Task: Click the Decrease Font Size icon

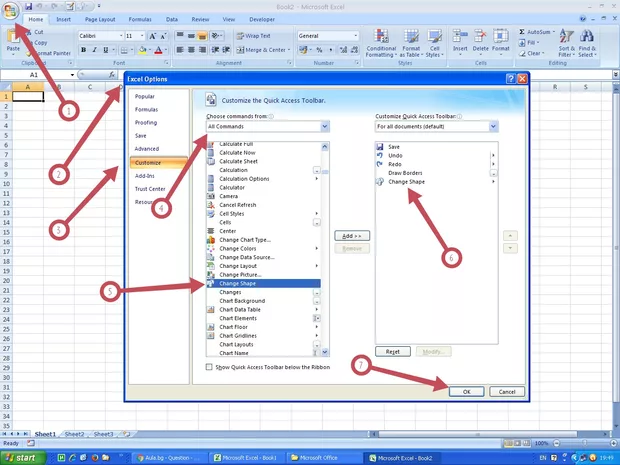Action: [163, 36]
